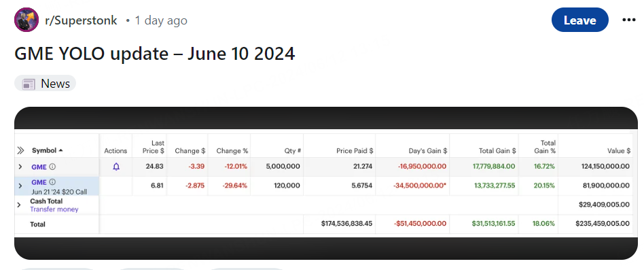Click the info icon beside GME call option
This screenshot has width=644, height=270.
[x=52, y=182]
